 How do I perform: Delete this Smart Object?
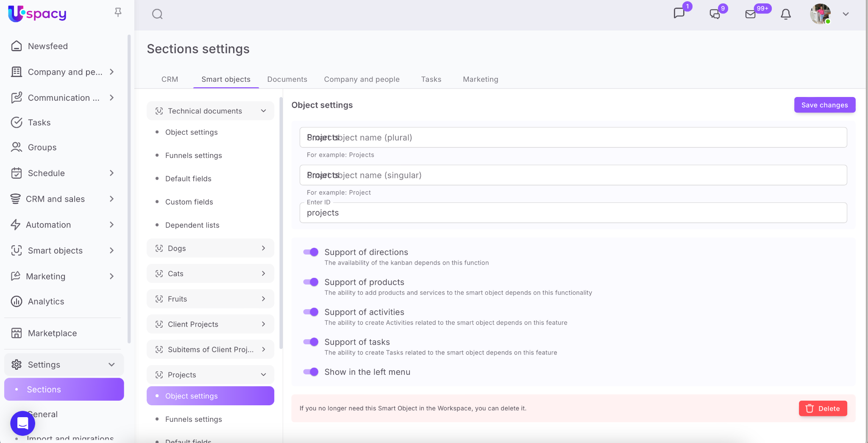point(823,409)
